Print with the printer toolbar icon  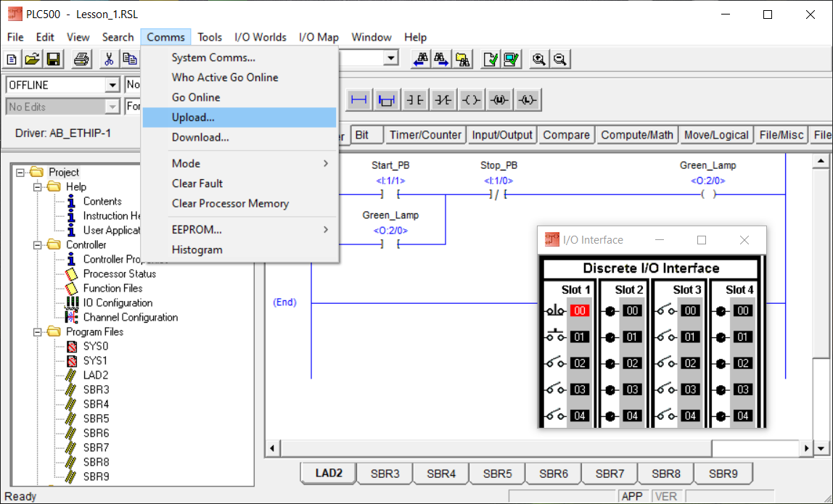(x=81, y=59)
